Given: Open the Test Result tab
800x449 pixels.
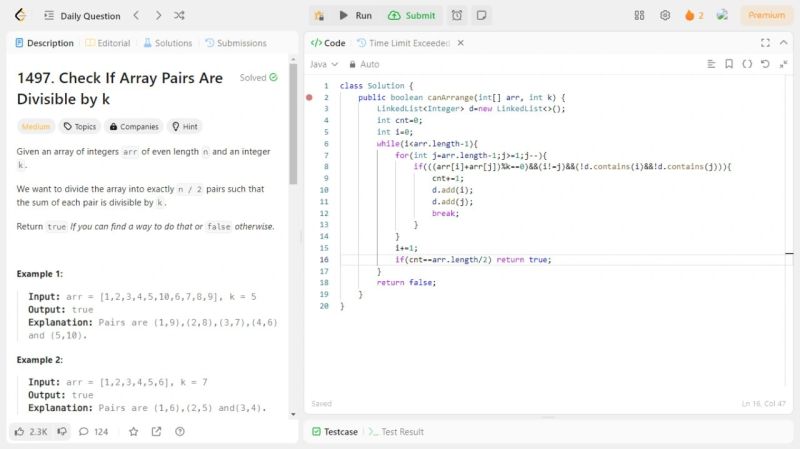Looking at the screenshot, I should coord(396,432).
